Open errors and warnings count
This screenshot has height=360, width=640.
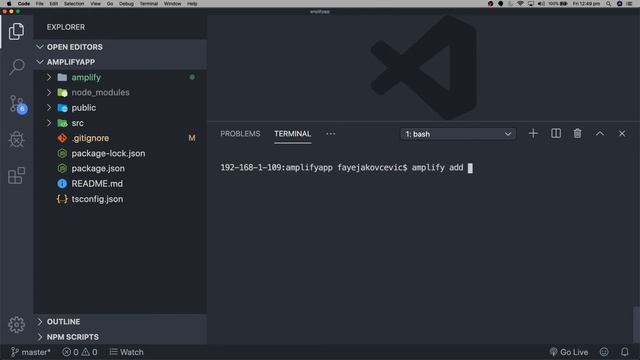pyautogui.click(x=80, y=352)
